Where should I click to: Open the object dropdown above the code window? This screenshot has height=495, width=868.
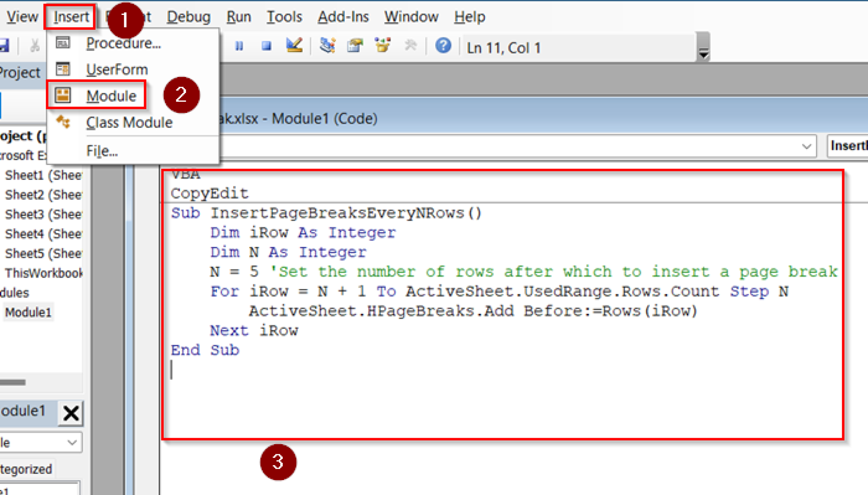click(x=805, y=146)
